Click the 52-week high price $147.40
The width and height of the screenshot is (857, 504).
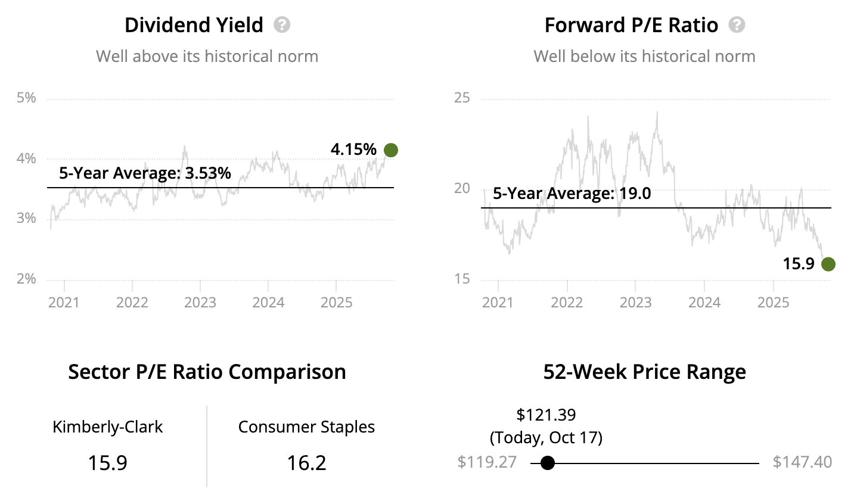pos(802,462)
